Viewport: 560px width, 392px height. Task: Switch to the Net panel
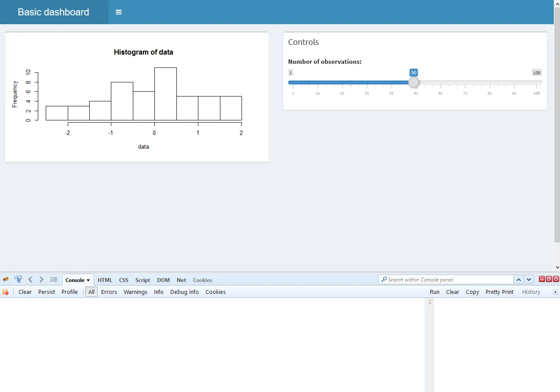tap(181, 280)
